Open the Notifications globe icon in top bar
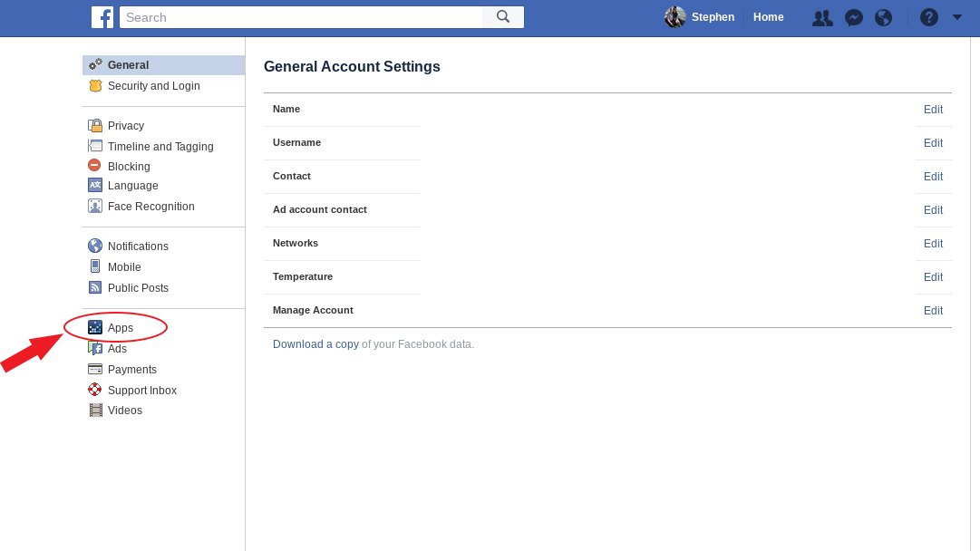 (x=883, y=18)
